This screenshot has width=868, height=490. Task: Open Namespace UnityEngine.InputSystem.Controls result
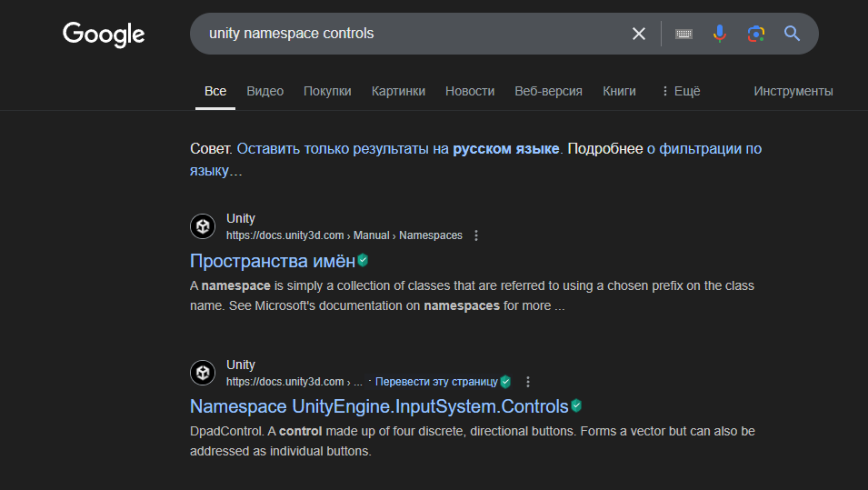click(378, 406)
